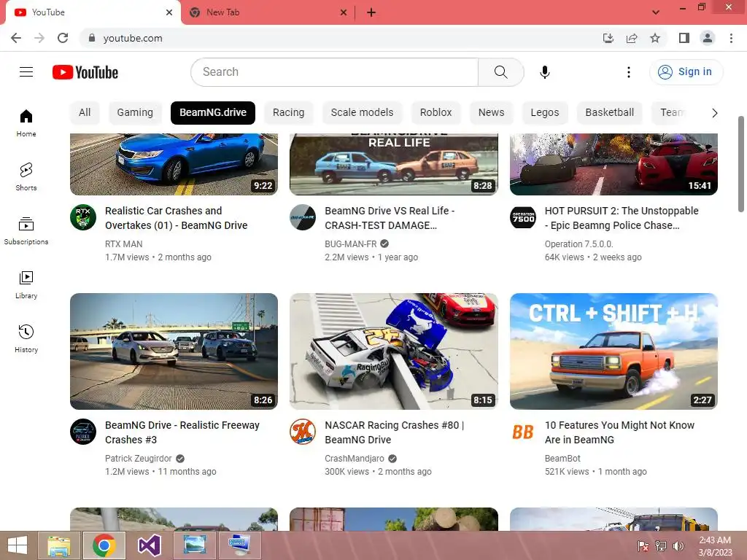Open Realistic Car Crashes and Overtakes title
The image size is (747, 560).
point(177,218)
